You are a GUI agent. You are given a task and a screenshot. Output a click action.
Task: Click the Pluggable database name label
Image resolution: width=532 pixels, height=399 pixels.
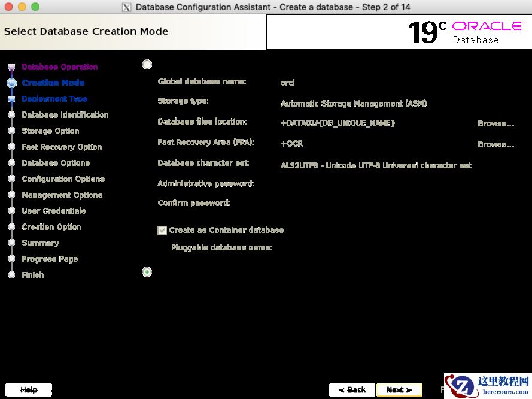click(221, 247)
